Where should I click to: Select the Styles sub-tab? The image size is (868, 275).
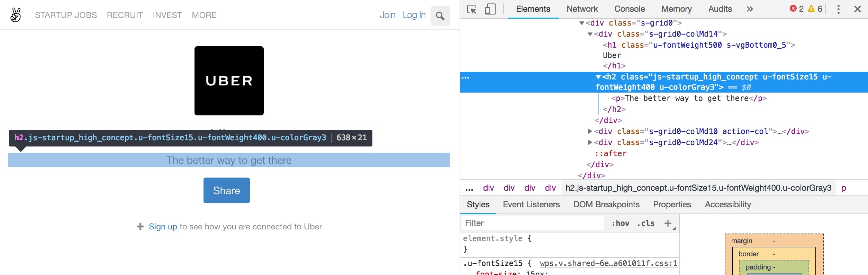pos(478,205)
